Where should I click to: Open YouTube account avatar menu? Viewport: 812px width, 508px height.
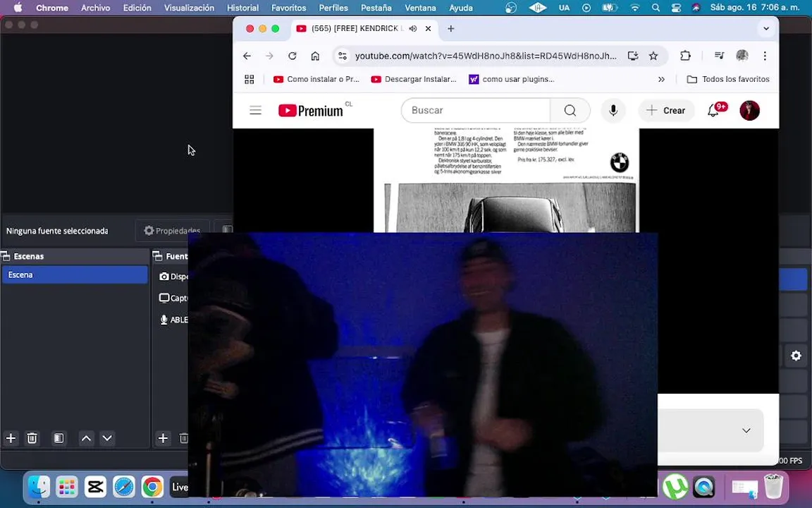click(749, 110)
